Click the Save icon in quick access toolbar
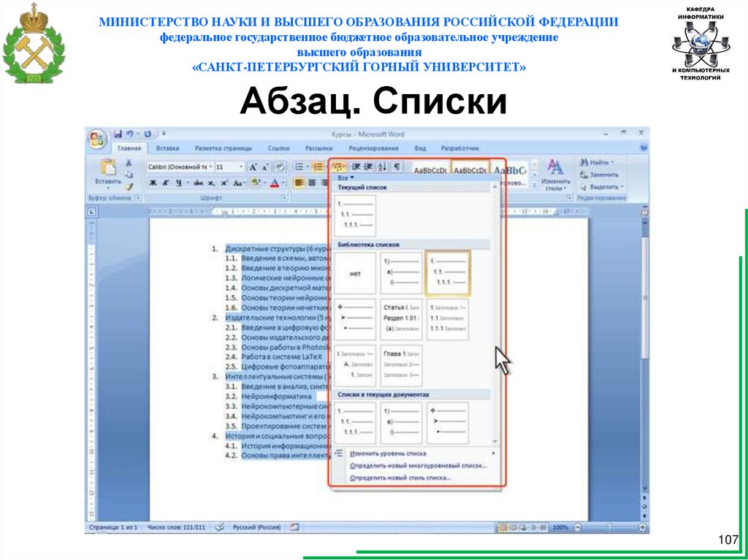 [118, 134]
